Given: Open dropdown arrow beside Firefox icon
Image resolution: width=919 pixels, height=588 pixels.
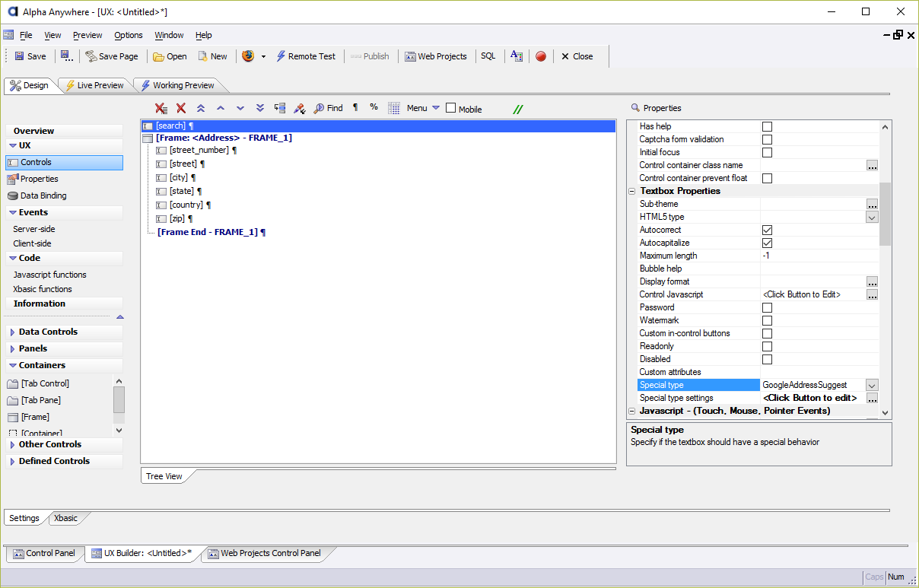Looking at the screenshot, I should (263, 56).
